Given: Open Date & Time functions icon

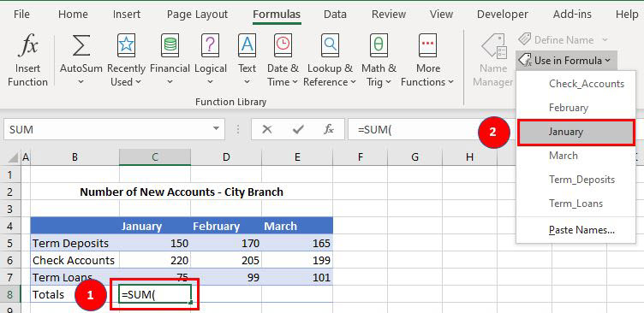Looking at the screenshot, I should (283, 45).
